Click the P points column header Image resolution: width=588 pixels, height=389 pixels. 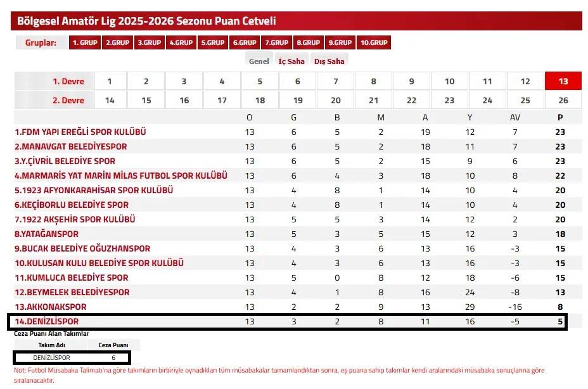click(x=559, y=117)
